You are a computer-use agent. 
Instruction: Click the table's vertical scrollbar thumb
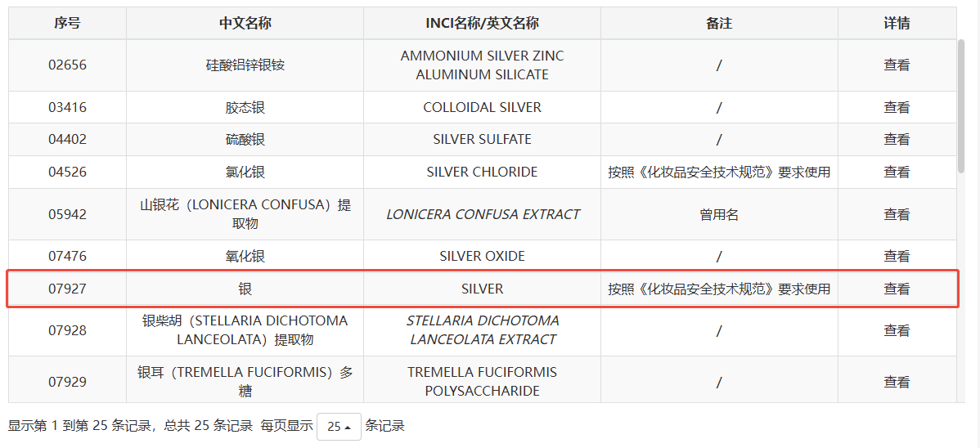click(961, 106)
